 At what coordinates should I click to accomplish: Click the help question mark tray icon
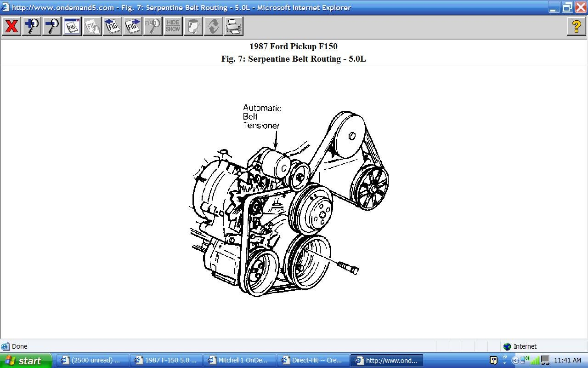(x=493, y=360)
